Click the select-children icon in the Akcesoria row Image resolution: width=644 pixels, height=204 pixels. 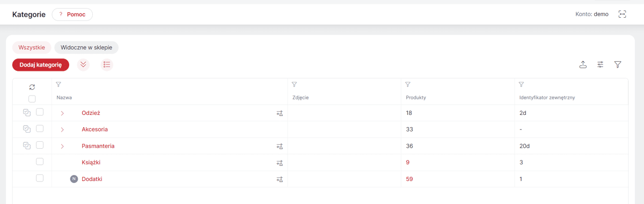(x=27, y=129)
